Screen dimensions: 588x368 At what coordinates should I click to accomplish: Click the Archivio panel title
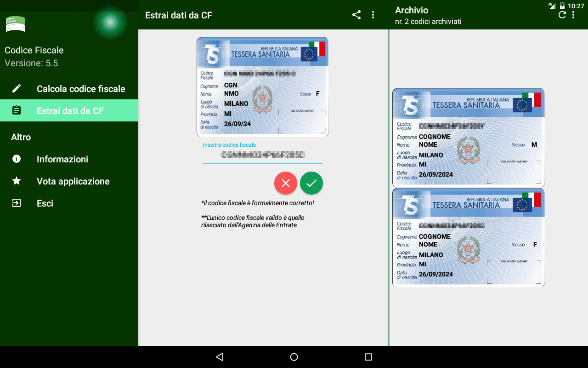click(x=412, y=10)
